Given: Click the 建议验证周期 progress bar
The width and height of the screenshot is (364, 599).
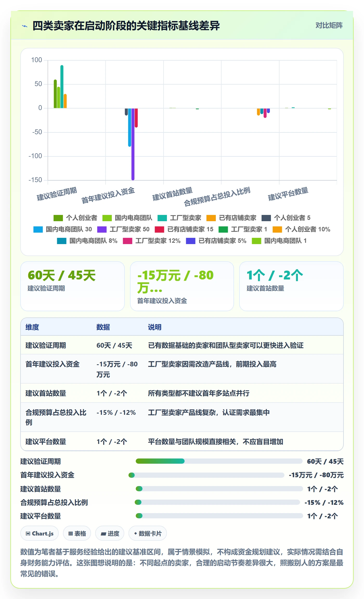Looking at the screenshot, I should point(219,461).
